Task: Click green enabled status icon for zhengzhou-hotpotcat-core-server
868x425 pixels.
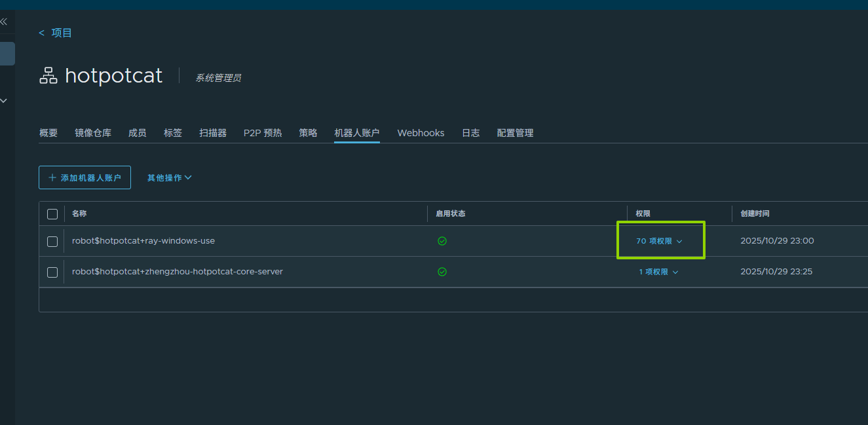Action: [x=442, y=272]
